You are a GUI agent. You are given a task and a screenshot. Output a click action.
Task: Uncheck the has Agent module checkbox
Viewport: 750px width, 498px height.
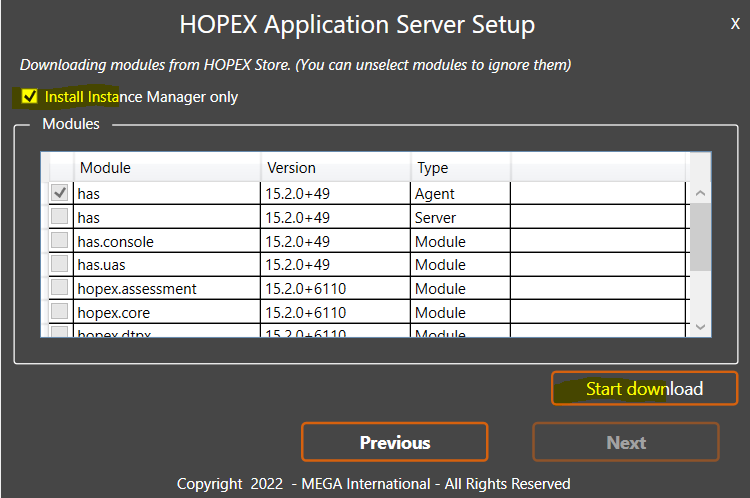[x=60, y=193]
